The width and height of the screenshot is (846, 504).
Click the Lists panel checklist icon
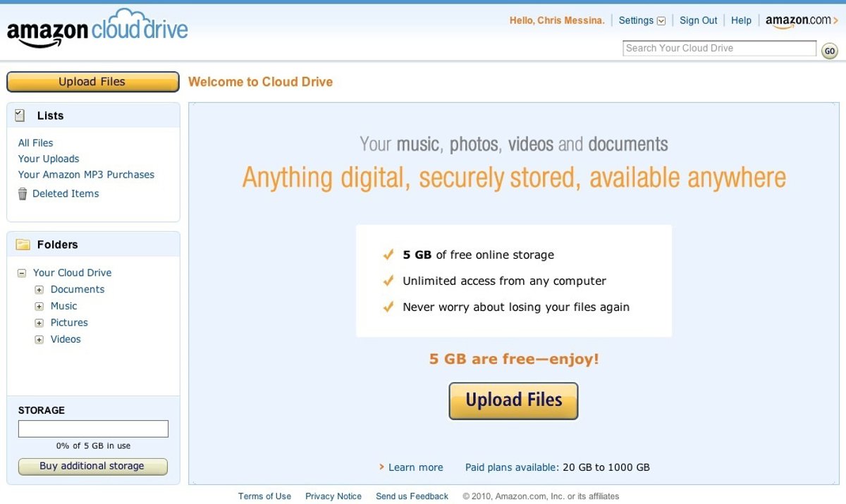[x=20, y=116]
